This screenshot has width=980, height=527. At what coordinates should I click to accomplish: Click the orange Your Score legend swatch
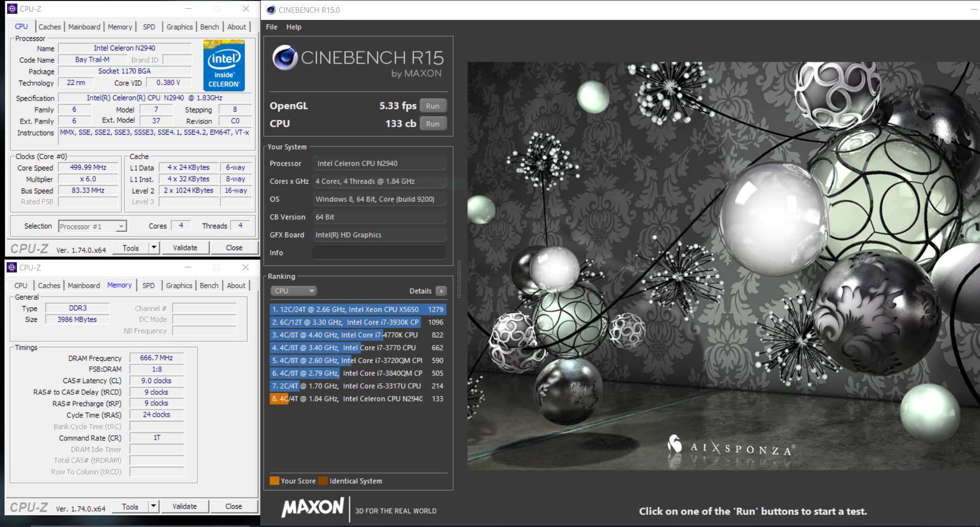tap(274, 481)
